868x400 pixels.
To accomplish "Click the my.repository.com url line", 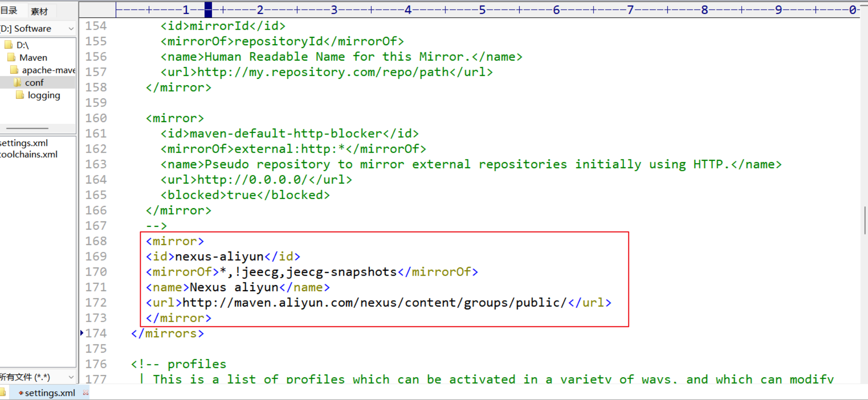I will (326, 72).
